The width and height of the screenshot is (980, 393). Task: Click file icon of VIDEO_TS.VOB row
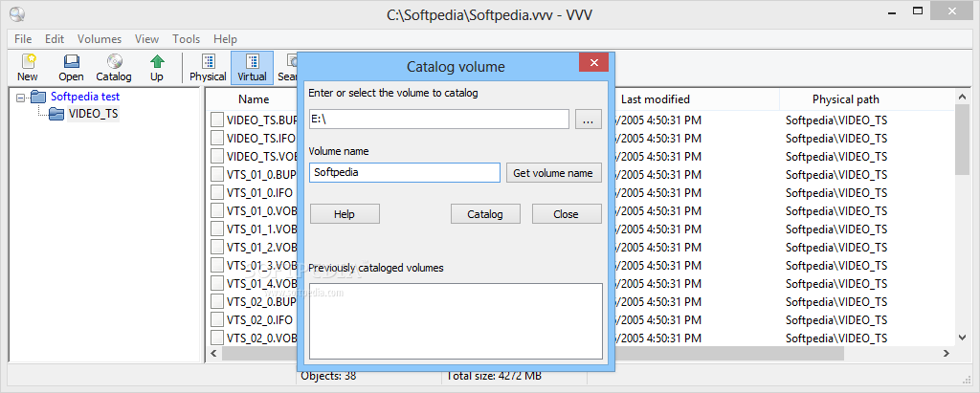point(217,156)
